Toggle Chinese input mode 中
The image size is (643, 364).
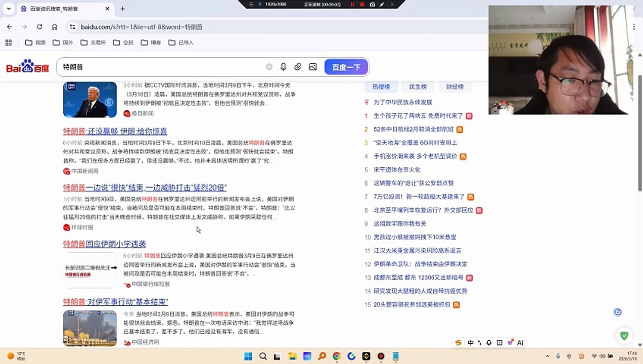click(x=471, y=343)
